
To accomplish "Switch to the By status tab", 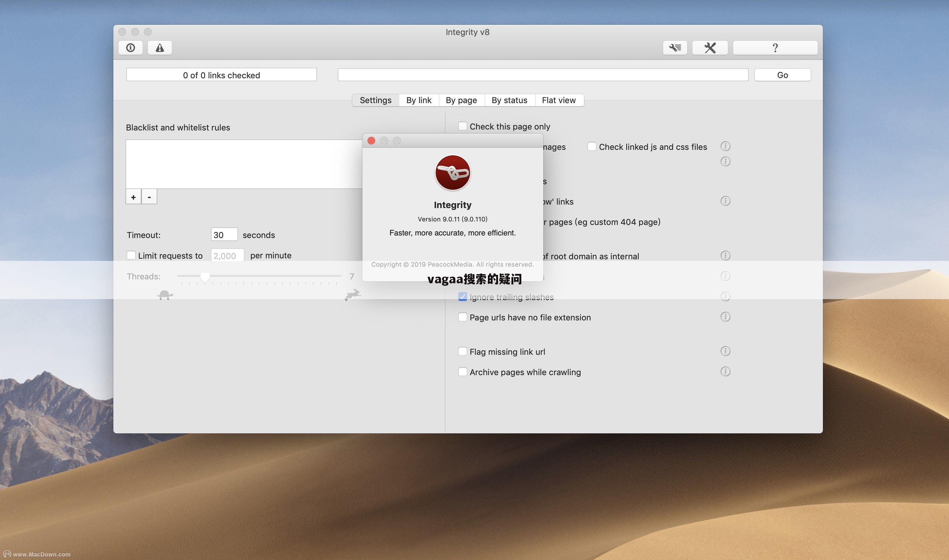I will point(510,100).
